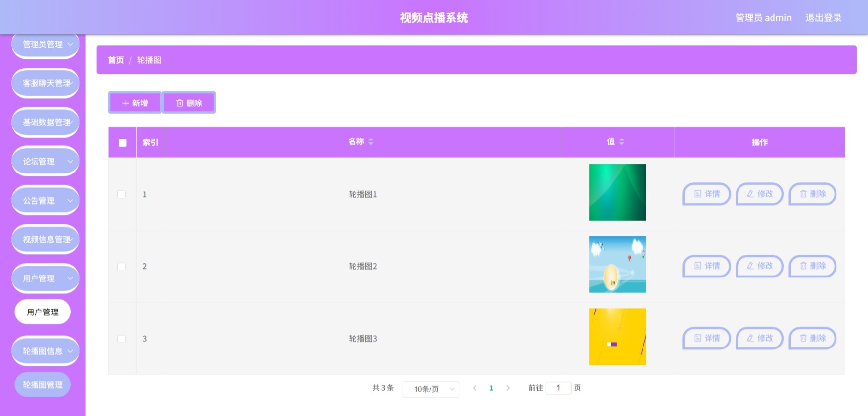
Task: Click the 索引 column header
Action: tap(151, 142)
